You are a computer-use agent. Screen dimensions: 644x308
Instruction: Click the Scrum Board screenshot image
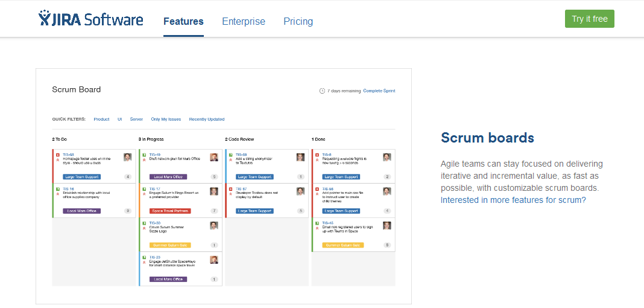click(223, 186)
